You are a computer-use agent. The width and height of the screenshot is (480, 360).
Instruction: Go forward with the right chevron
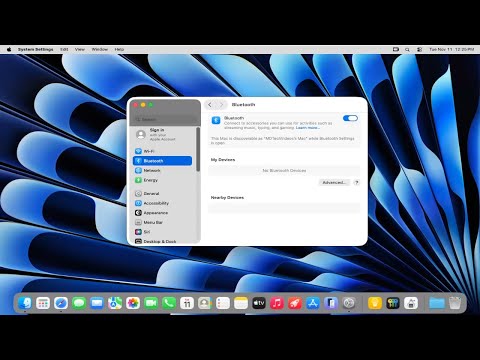[221, 105]
